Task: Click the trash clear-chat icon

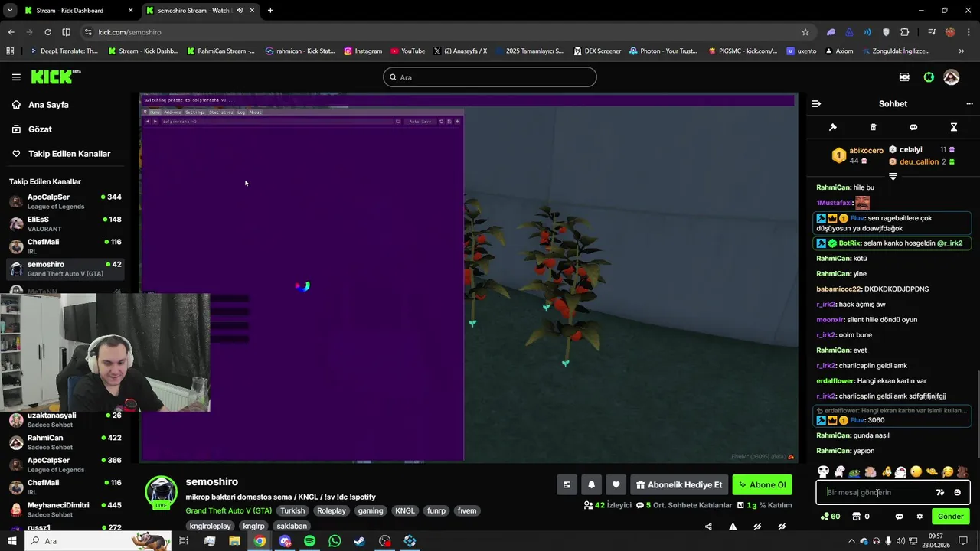Action: (x=873, y=127)
